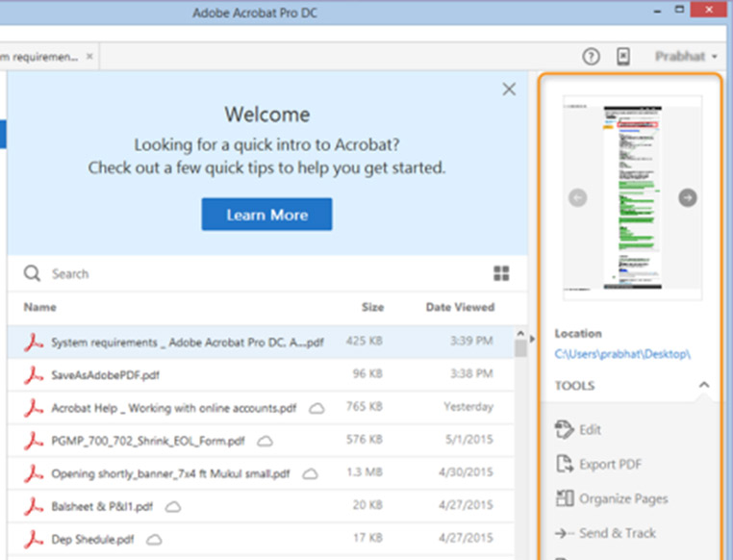
Task: Sort files by Name column
Action: coord(40,307)
